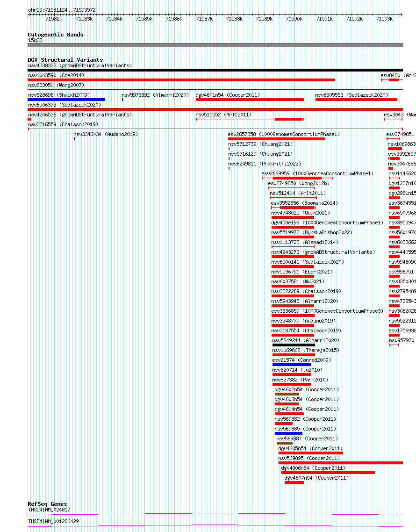Screen dimensions: 416x532
Task: Click the esv996751 variant label
Action: point(401,272)
